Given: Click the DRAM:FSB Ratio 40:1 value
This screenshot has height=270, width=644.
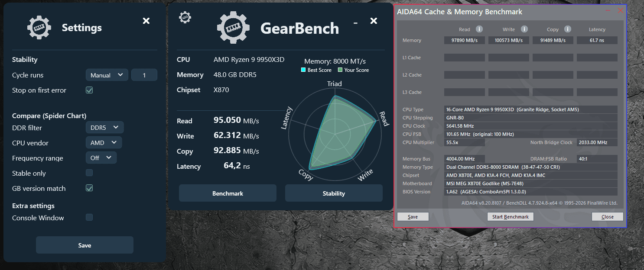Looking at the screenshot, I should (597, 159).
